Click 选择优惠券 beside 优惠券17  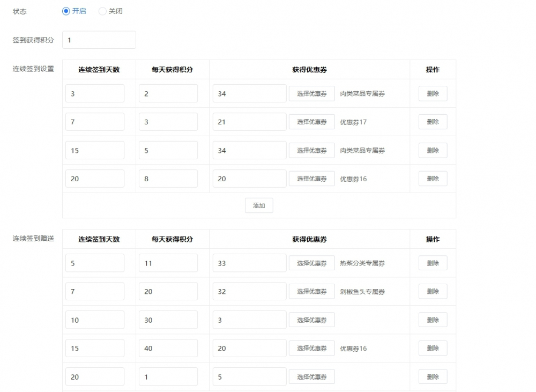click(312, 122)
